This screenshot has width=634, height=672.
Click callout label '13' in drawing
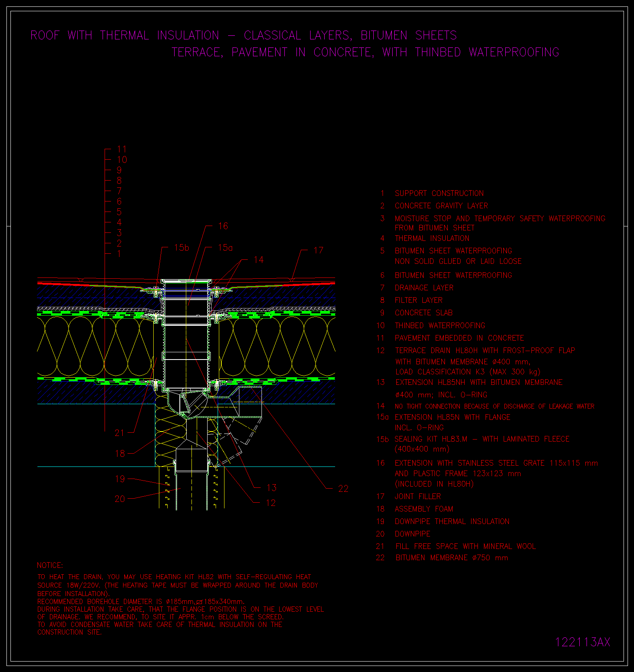click(x=272, y=488)
